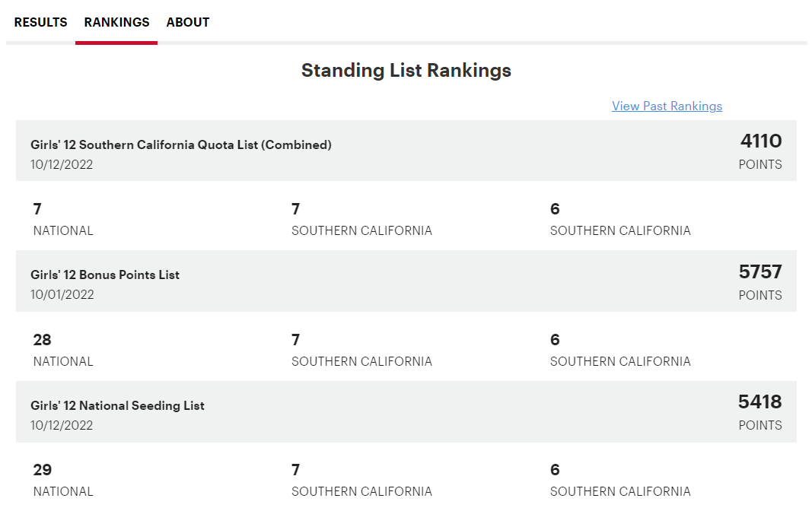Click the Standing List Rankings heading

pyautogui.click(x=406, y=70)
